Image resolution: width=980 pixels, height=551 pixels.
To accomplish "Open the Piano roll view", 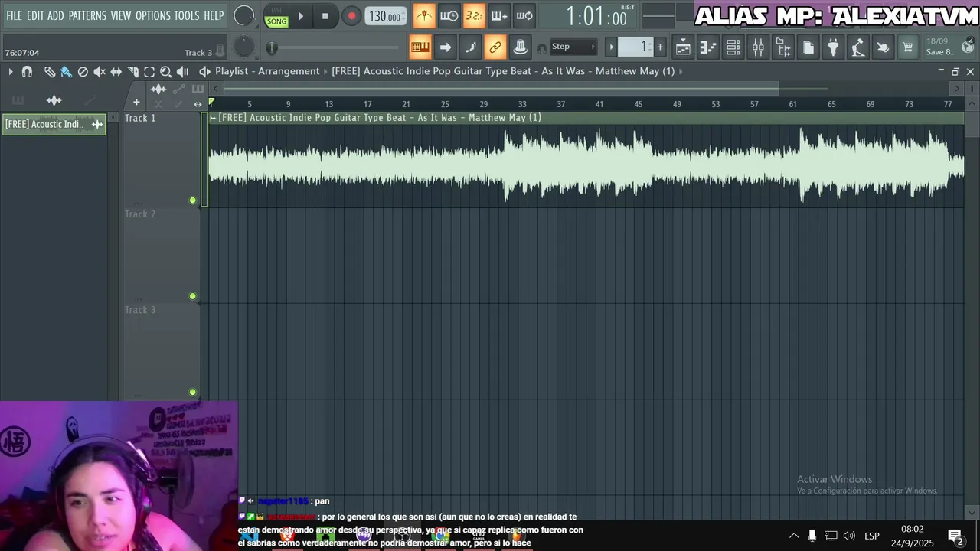I will click(708, 47).
